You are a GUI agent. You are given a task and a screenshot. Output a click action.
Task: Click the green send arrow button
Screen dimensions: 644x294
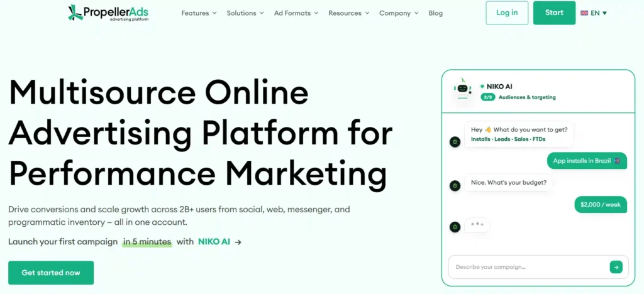pos(616,267)
